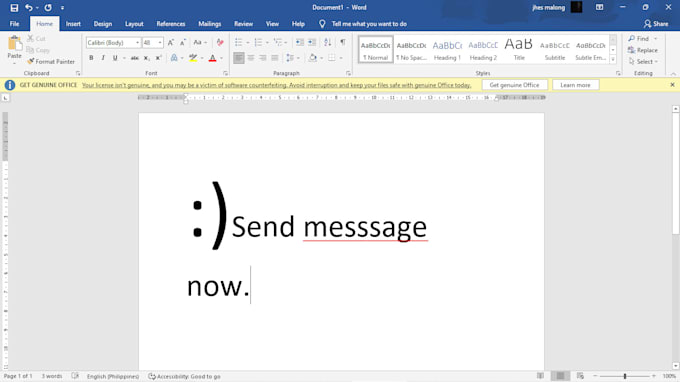
Task: Clear all formatting
Action: pyautogui.click(x=220, y=42)
